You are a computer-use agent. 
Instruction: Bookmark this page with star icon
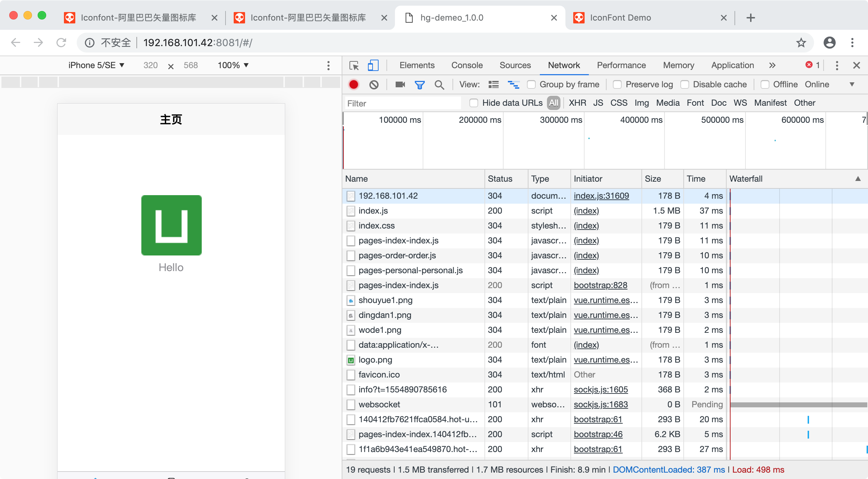point(801,43)
